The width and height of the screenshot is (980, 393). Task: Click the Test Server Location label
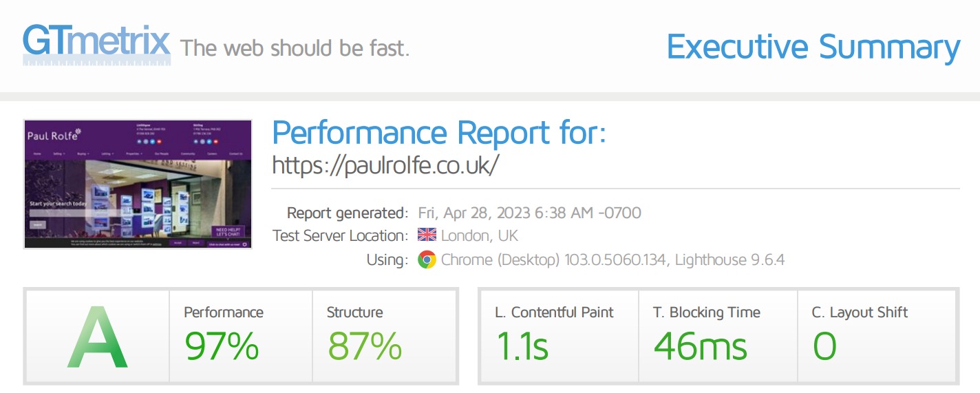tap(340, 236)
